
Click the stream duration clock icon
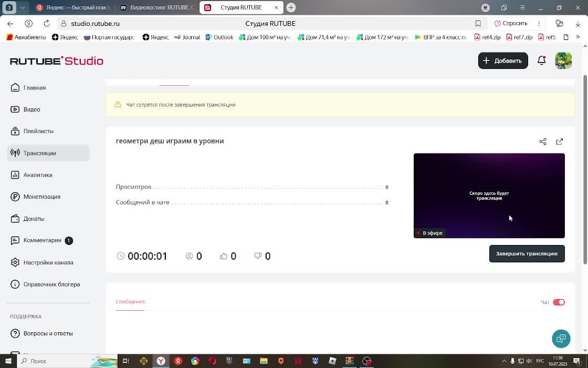point(120,256)
